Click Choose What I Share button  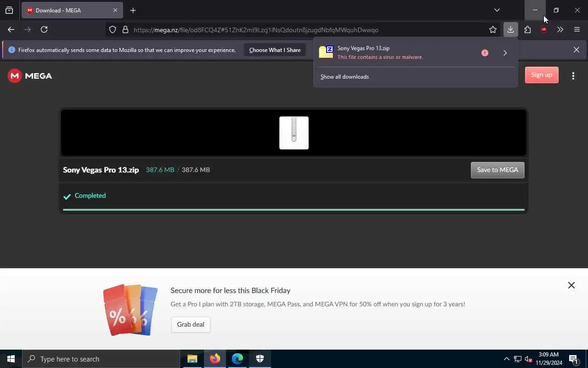275,50
